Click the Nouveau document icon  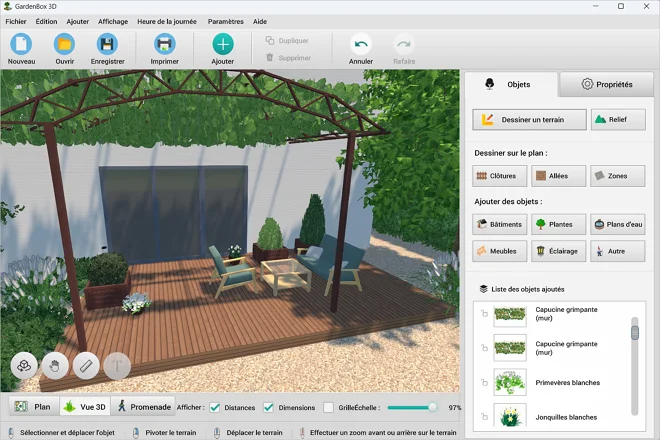pyautogui.click(x=21, y=44)
